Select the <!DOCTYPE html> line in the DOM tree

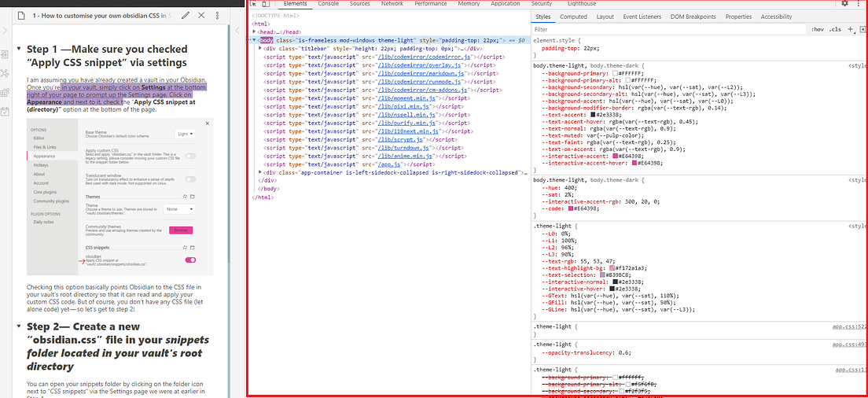pyautogui.click(x=275, y=16)
